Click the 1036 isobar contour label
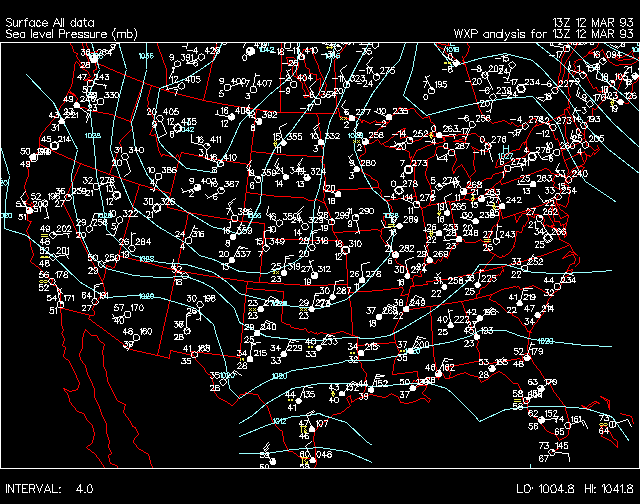The width and height of the screenshot is (640, 504). point(146,57)
